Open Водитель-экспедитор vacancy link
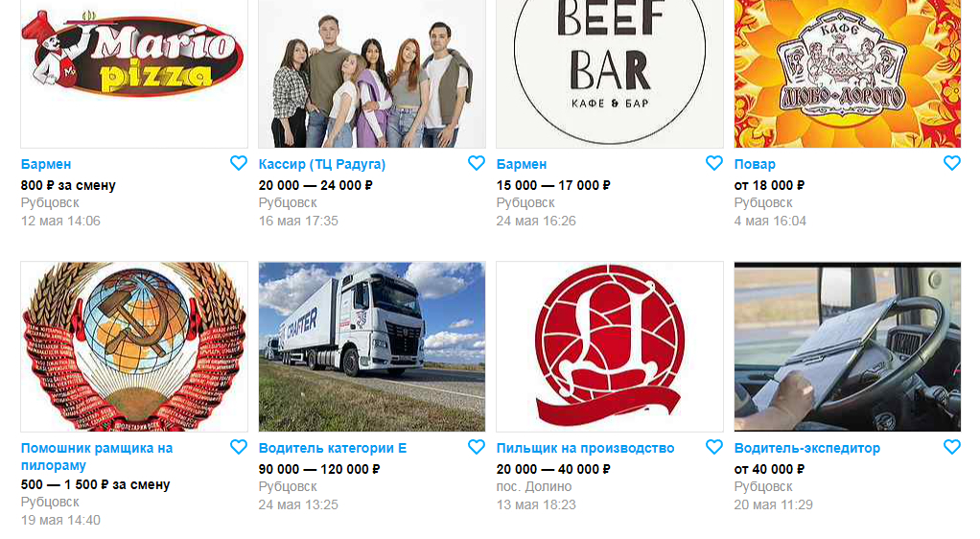 coord(806,448)
